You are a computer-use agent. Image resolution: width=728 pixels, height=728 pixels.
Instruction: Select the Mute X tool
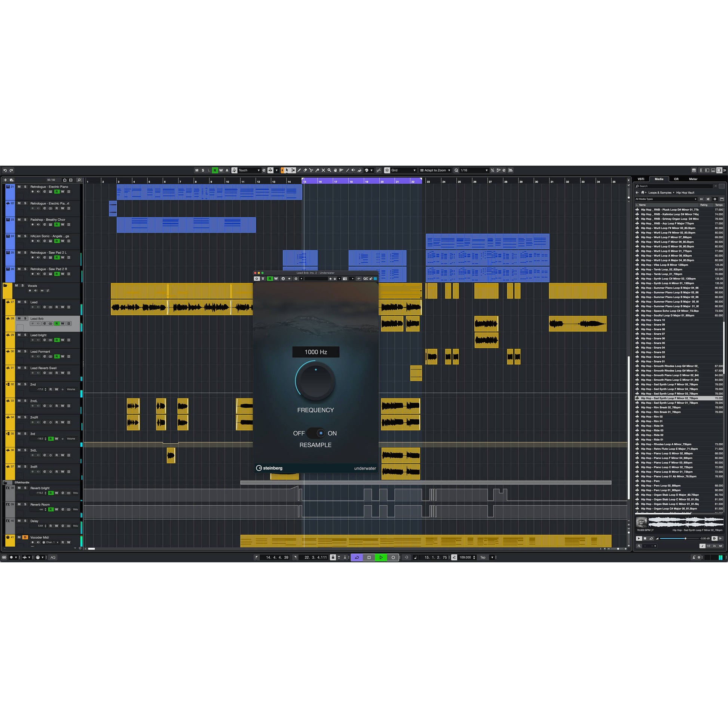click(x=323, y=170)
